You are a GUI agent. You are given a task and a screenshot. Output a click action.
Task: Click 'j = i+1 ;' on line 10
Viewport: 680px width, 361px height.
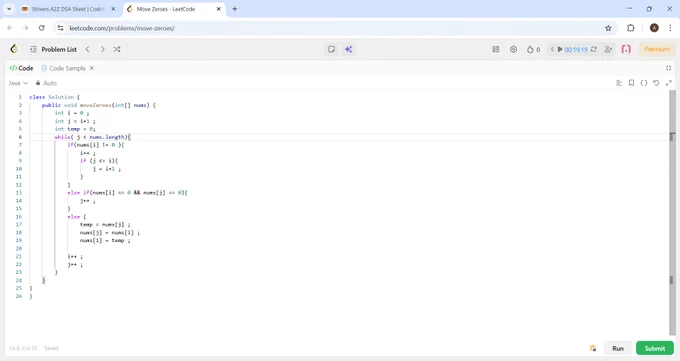click(107, 169)
